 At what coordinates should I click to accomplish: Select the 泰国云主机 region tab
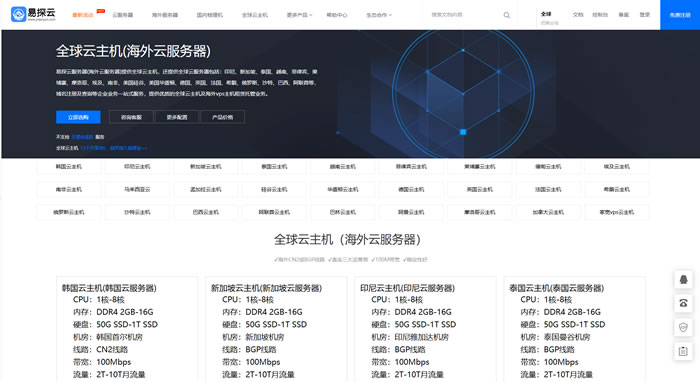tap(274, 166)
